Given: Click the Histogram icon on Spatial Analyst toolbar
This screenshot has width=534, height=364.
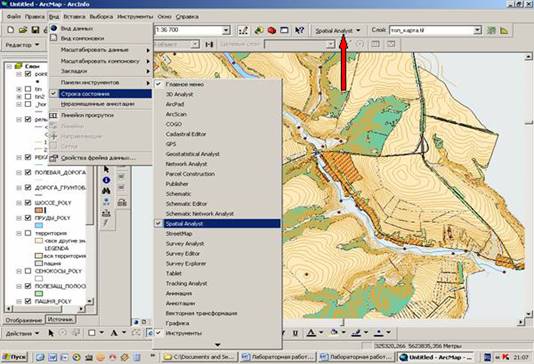Looking at the screenshot, I should pyautogui.click(x=504, y=30).
